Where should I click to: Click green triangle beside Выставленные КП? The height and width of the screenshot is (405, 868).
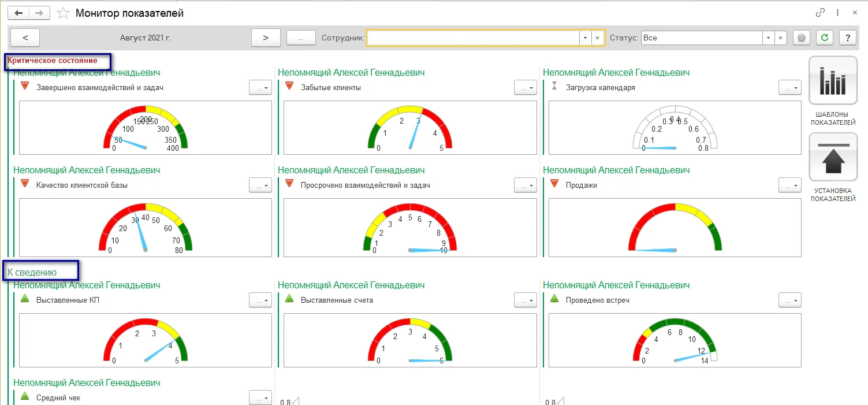pyautogui.click(x=25, y=298)
